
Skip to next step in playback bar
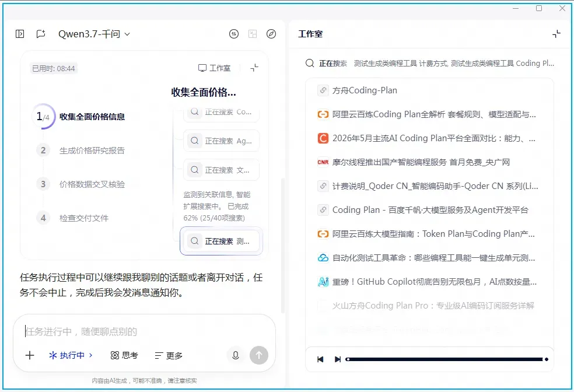pyautogui.click(x=338, y=359)
